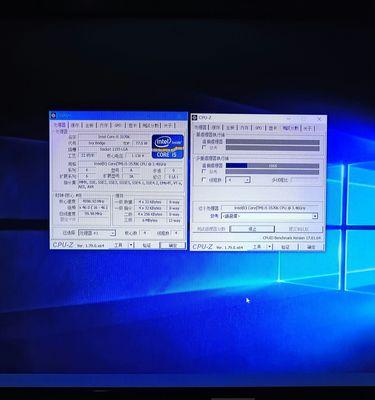Click the processor name field in left window
The height and width of the screenshot is (400, 375).
click(114, 136)
